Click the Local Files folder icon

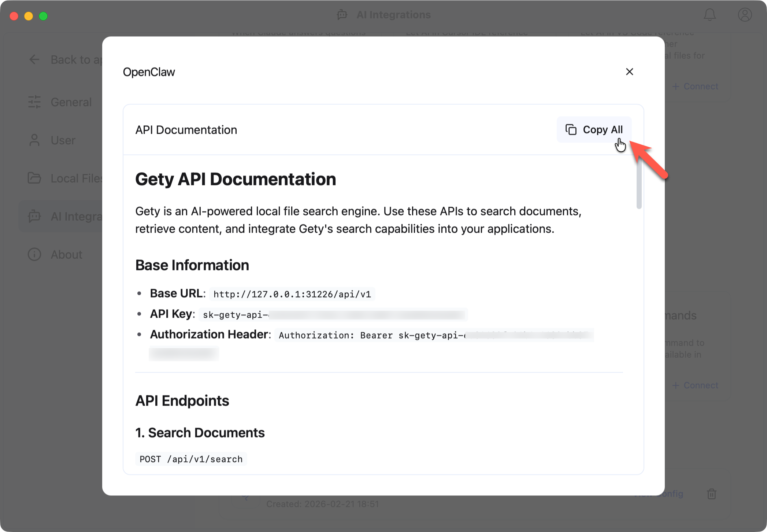tap(34, 178)
